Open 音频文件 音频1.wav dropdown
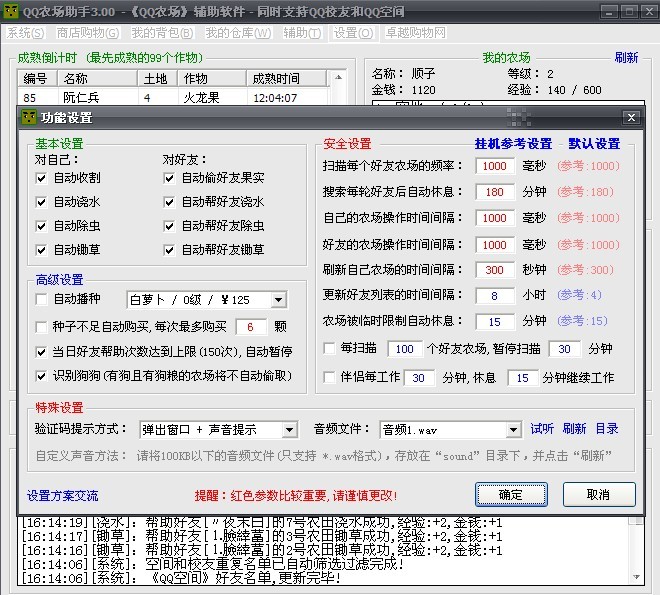 point(513,430)
